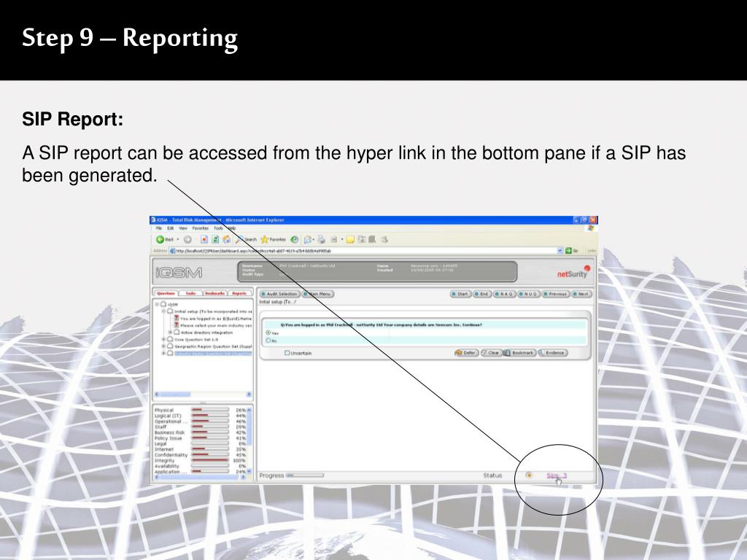The height and width of the screenshot is (560, 747).
Task: Click the Physical 26% score bar
Action: tap(210, 410)
